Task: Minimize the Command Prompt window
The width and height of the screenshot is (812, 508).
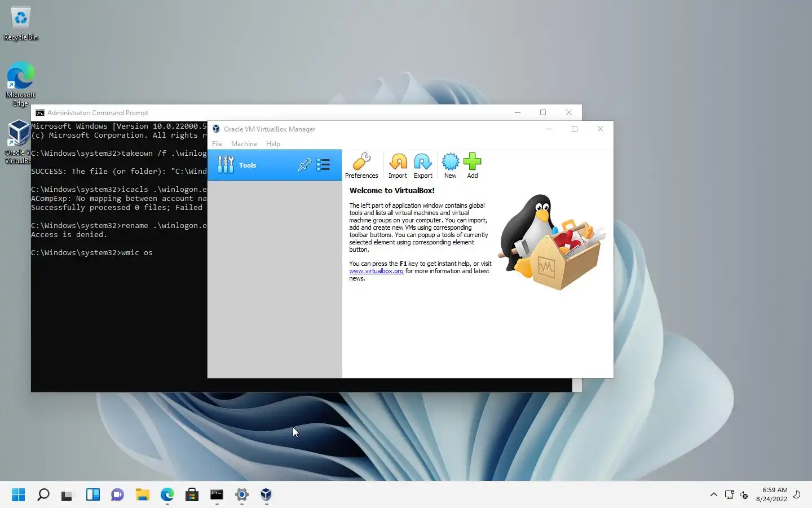Action: tap(517, 112)
